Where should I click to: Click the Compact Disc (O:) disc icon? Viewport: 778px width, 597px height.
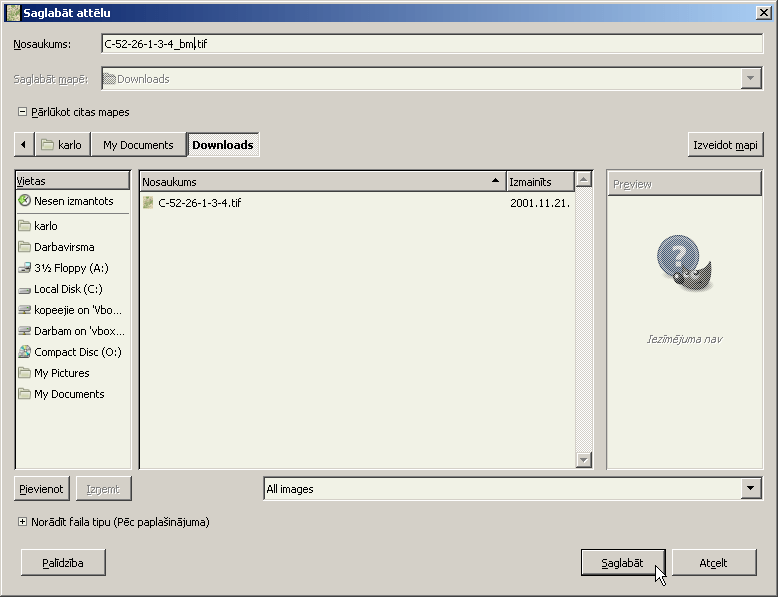(x=24, y=352)
